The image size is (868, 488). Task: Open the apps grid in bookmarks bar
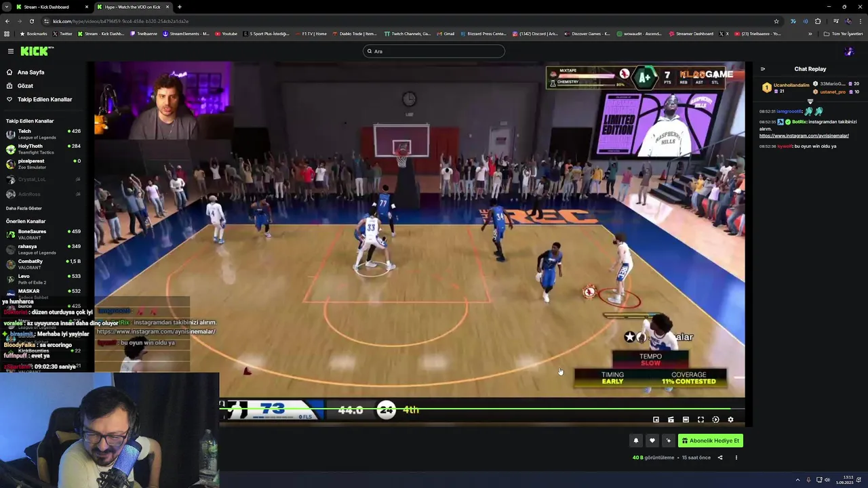(x=7, y=33)
